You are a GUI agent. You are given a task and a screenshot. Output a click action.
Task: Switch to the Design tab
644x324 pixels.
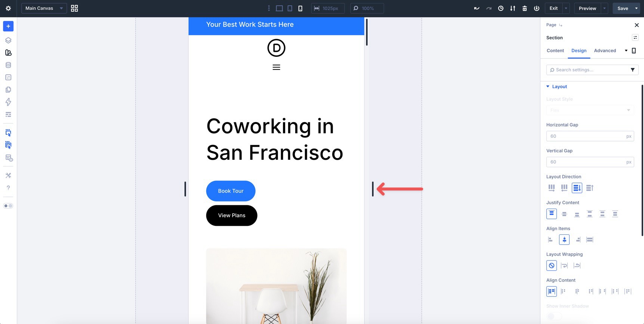(x=579, y=51)
